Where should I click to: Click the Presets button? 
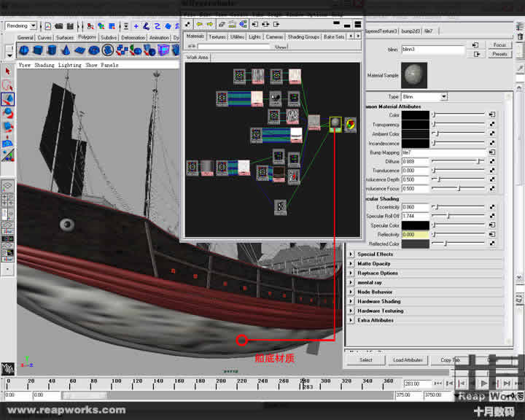coord(499,54)
